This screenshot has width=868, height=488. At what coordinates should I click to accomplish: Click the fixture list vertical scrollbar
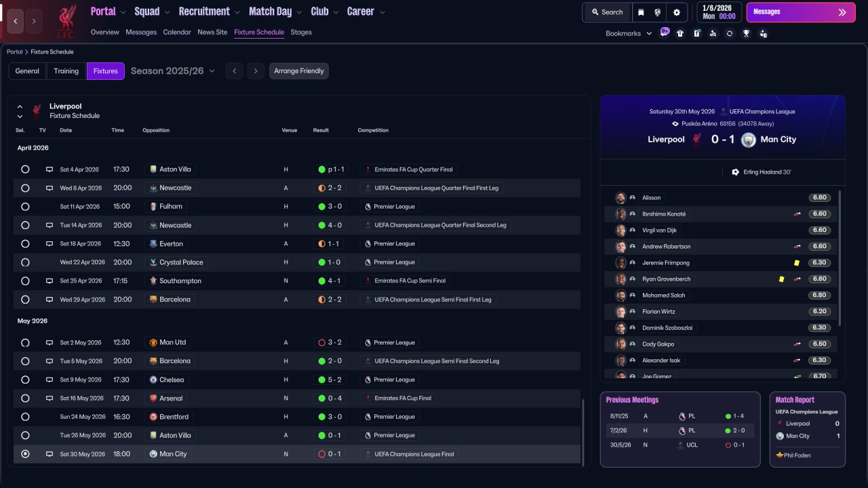(x=583, y=432)
